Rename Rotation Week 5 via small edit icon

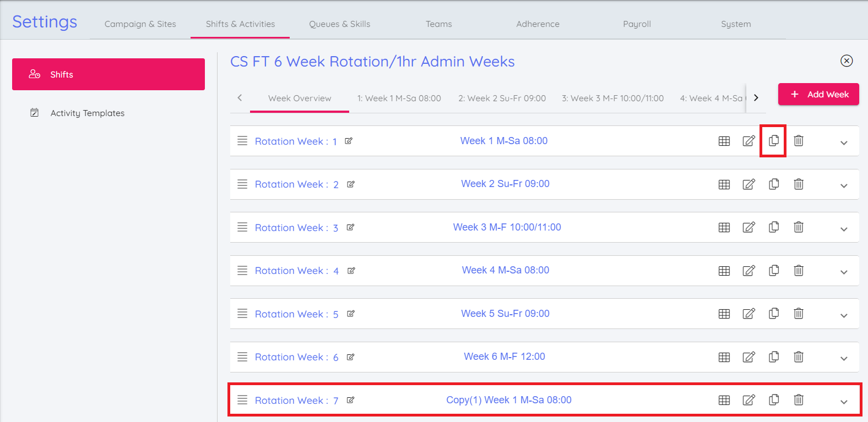pyautogui.click(x=351, y=314)
